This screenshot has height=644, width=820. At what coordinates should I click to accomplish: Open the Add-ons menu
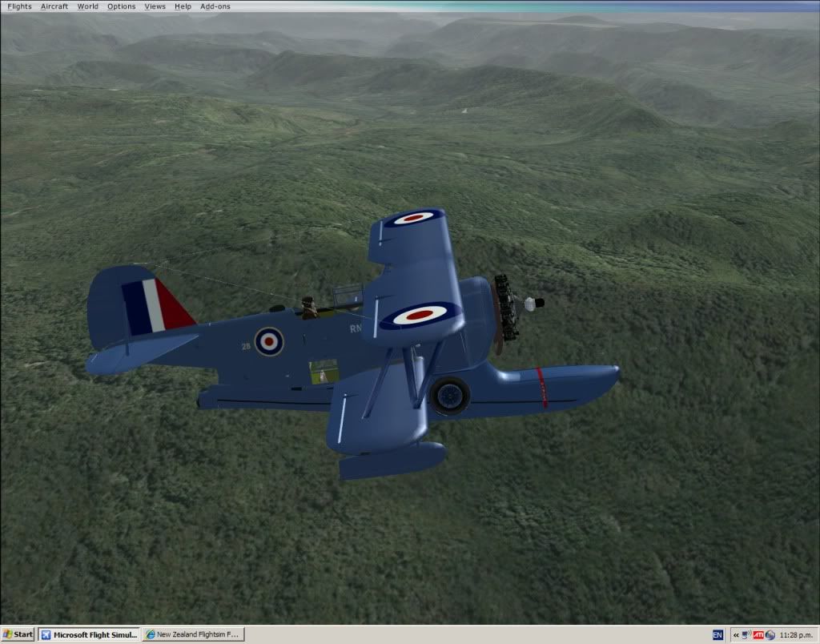(215, 6)
